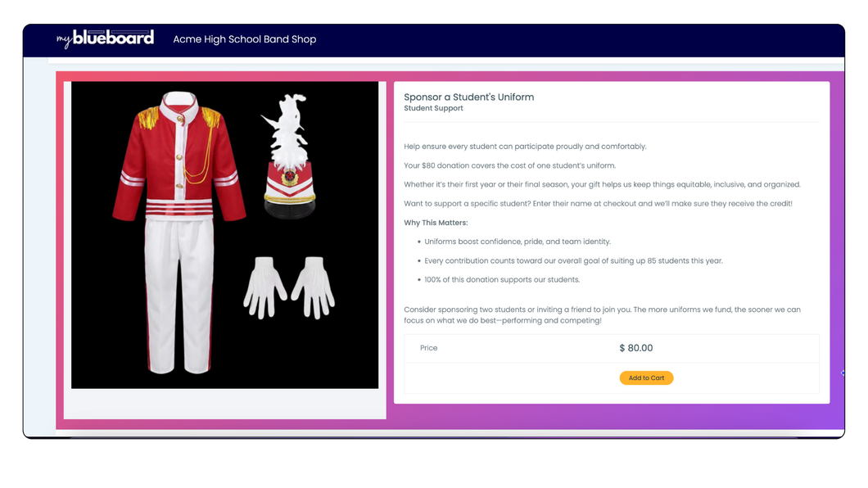Click the Price label in the table

click(x=428, y=348)
